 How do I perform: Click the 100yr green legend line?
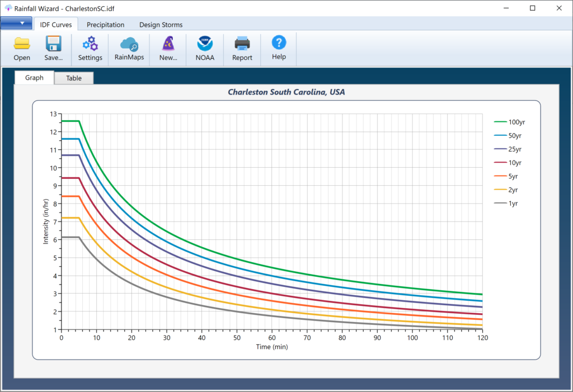click(x=500, y=122)
